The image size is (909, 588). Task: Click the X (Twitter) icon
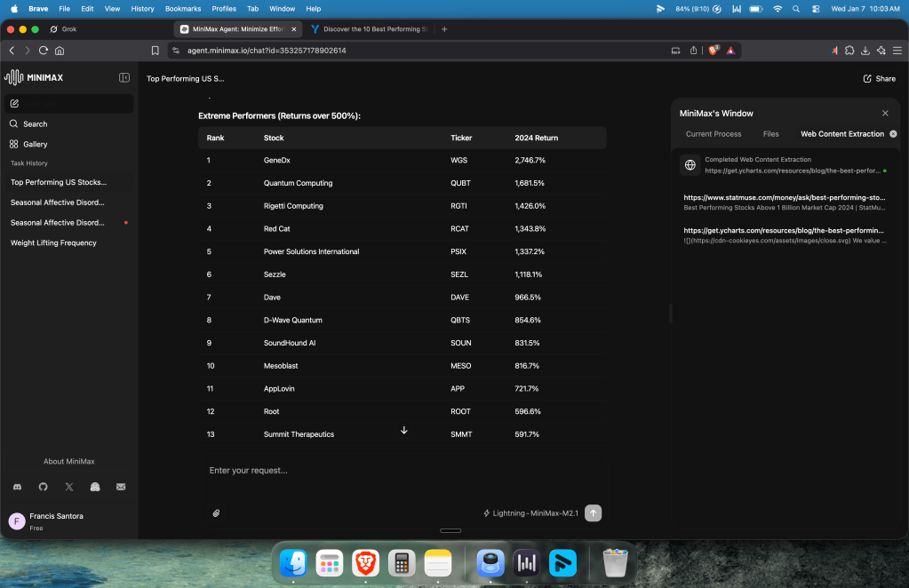pyautogui.click(x=69, y=487)
